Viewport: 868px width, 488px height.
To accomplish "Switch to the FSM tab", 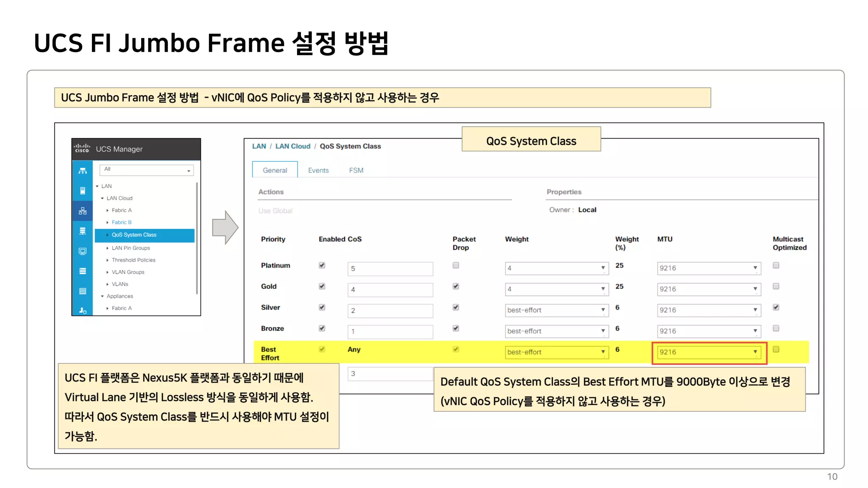I will pos(356,170).
